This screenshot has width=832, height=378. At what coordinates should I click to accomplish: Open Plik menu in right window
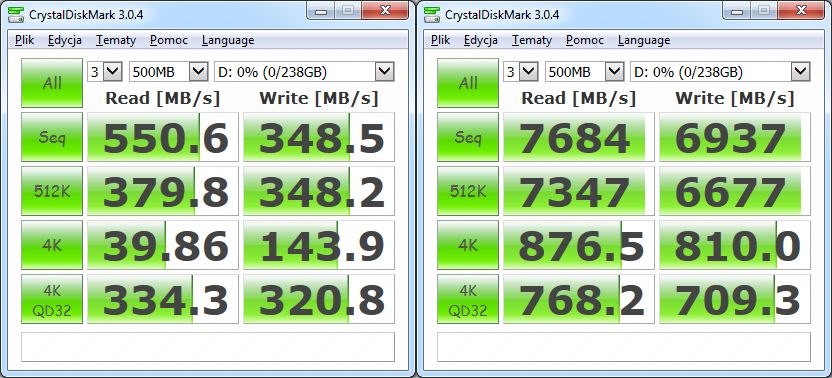tap(440, 40)
